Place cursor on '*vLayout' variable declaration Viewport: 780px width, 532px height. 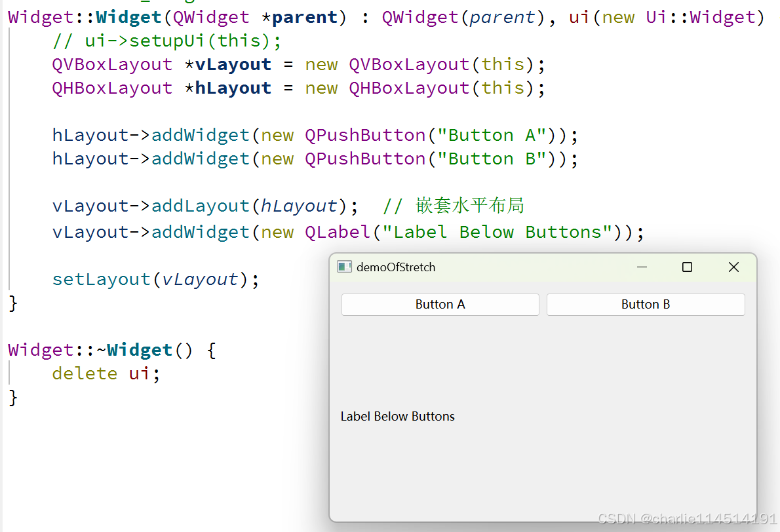point(228,65)
